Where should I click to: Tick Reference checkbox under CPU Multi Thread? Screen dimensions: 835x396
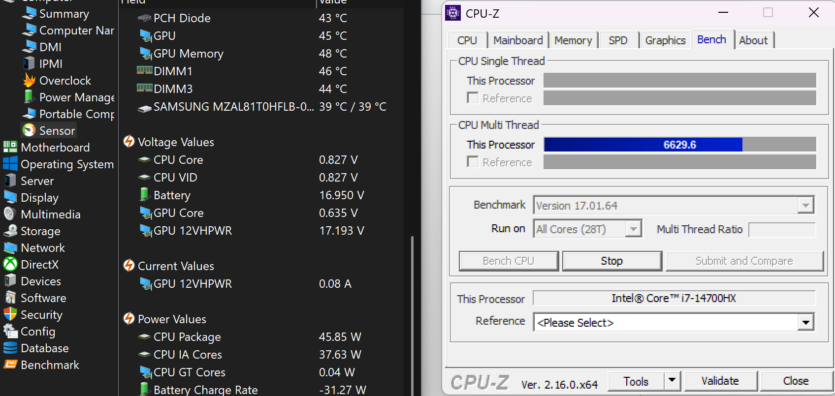[x=472, y=162]
